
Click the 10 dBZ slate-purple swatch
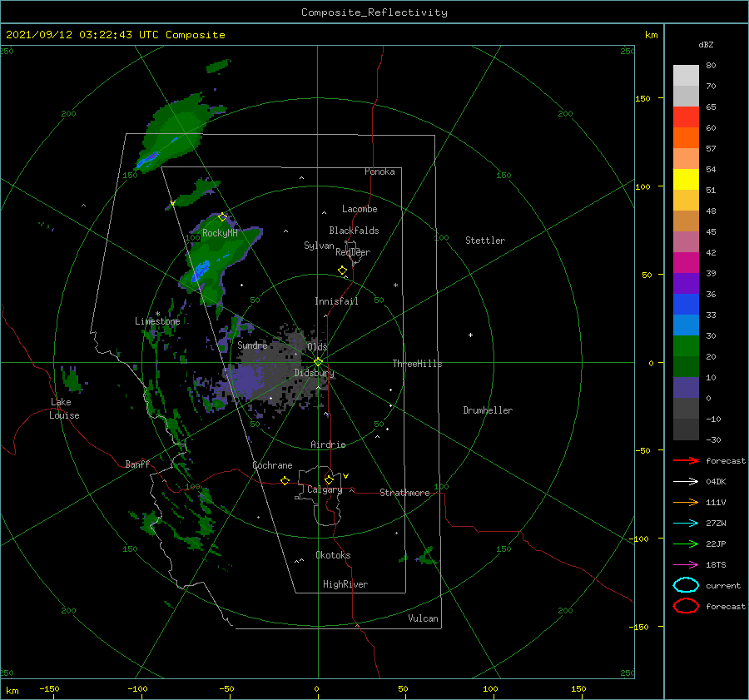tap(686, 387)
